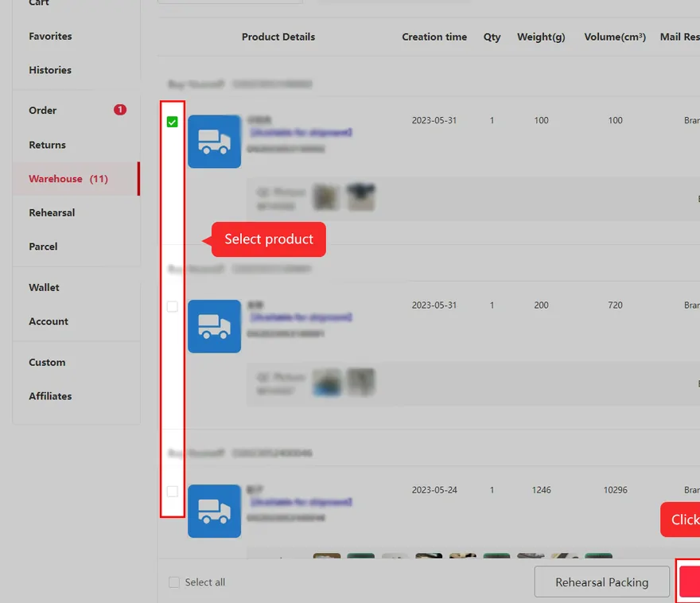Click the Rehearsal Packing button
Image resolution: width=700 pixels, height=603 pixels.
click(x=602, y=582)
